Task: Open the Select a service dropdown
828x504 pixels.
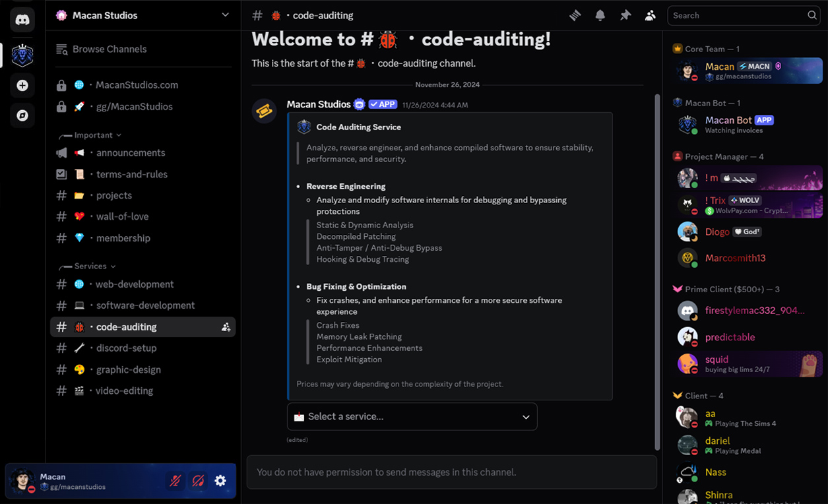Action: [412, 417]
